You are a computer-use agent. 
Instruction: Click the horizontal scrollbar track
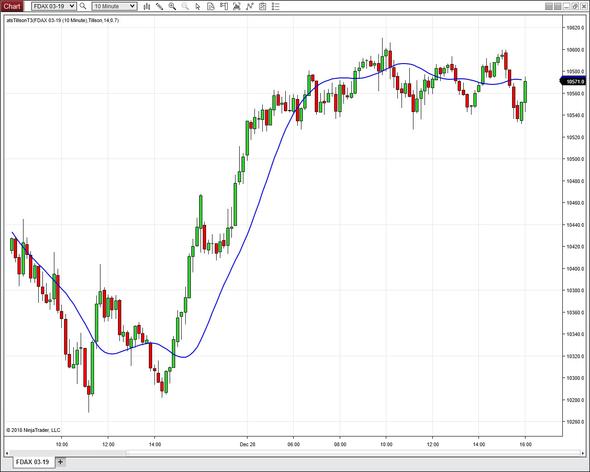click(293, 453)
